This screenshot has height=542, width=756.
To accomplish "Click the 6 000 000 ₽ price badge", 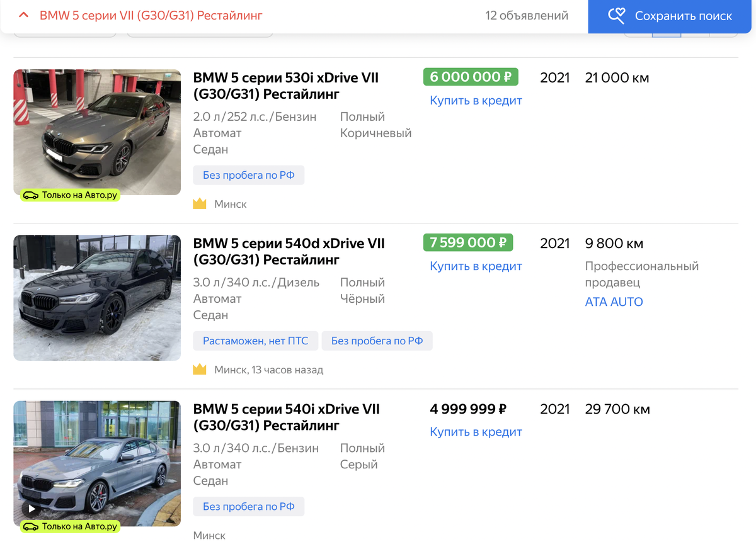I will (x=471, y=77).
